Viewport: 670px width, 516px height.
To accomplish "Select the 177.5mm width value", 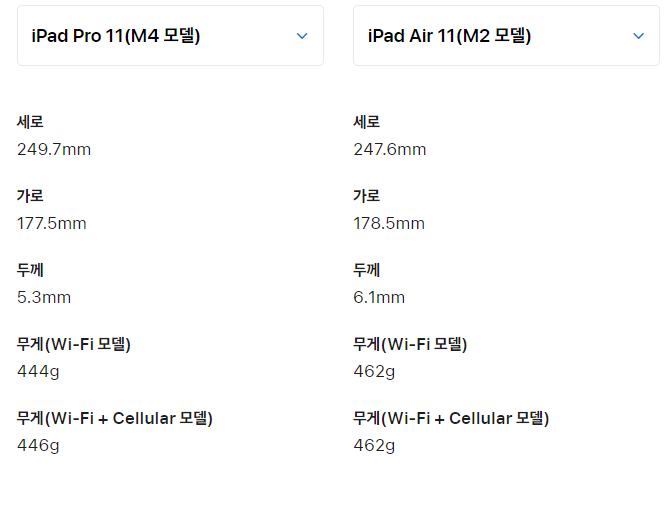I will click(x=52, y=224).
